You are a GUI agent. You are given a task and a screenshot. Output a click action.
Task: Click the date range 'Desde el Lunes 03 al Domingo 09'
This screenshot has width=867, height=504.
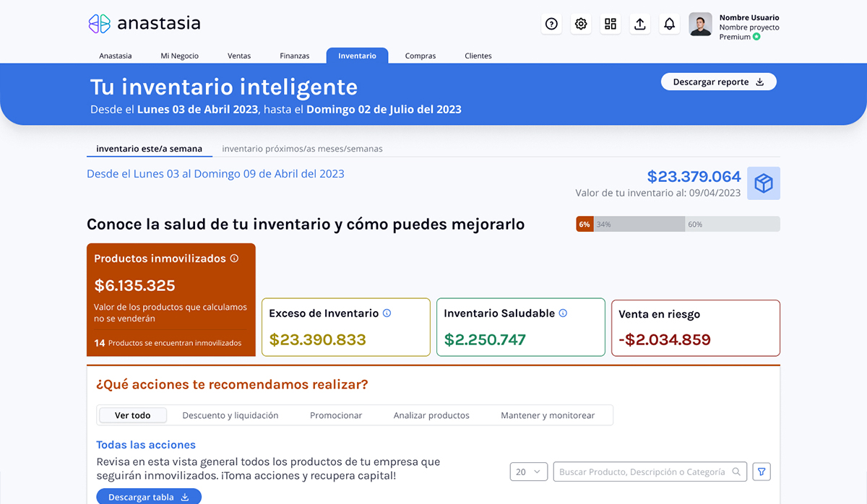point(215,174)
